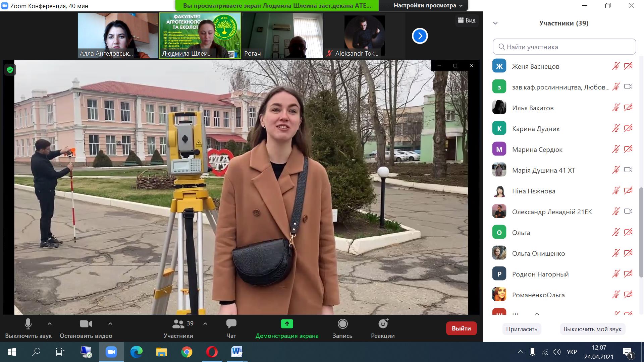Open Microsoft Word from the taskbar

click(236, 352)
